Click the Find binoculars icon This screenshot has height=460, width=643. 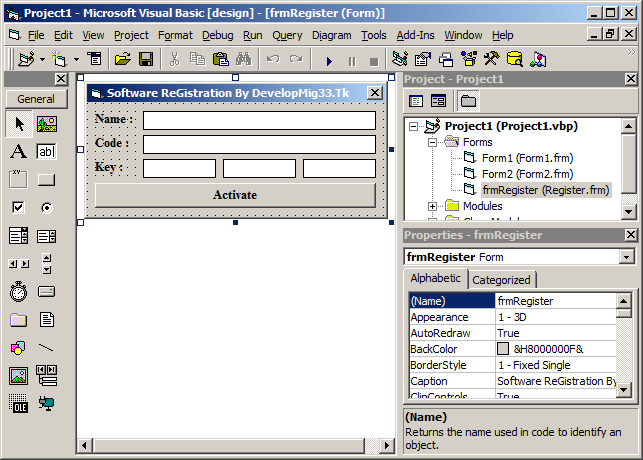244,59
